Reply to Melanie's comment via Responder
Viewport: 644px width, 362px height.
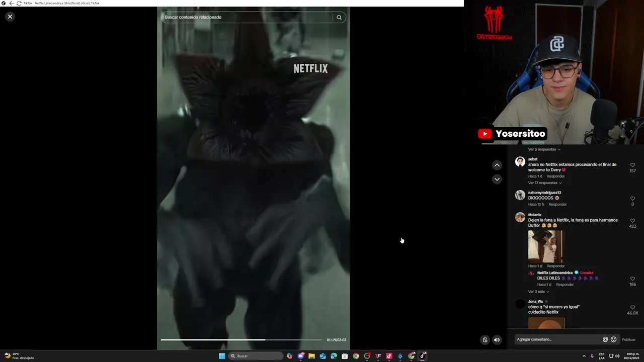pos(556,266)
